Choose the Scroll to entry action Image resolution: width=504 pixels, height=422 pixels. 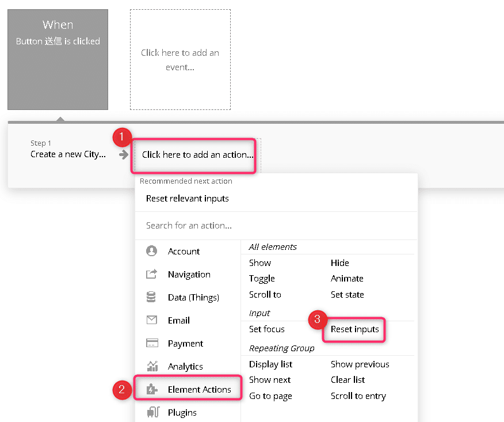click(358, 396)
